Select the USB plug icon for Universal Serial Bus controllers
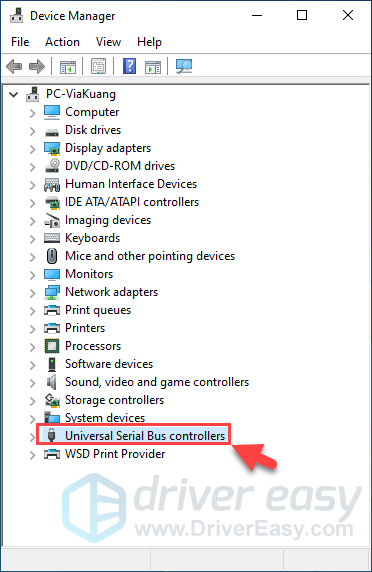The height and width of the screenshot is (572, 372). pos(52,435)
